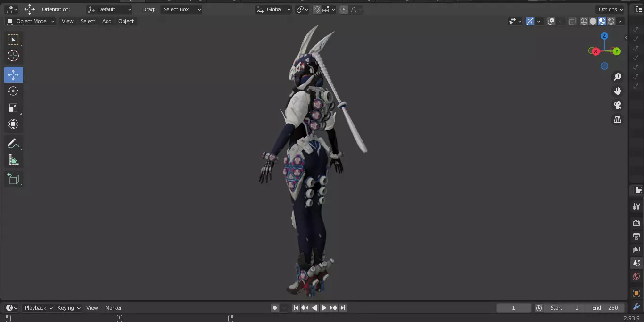
Task: Open the Render properties tab
Action: [x=636, y=223]
